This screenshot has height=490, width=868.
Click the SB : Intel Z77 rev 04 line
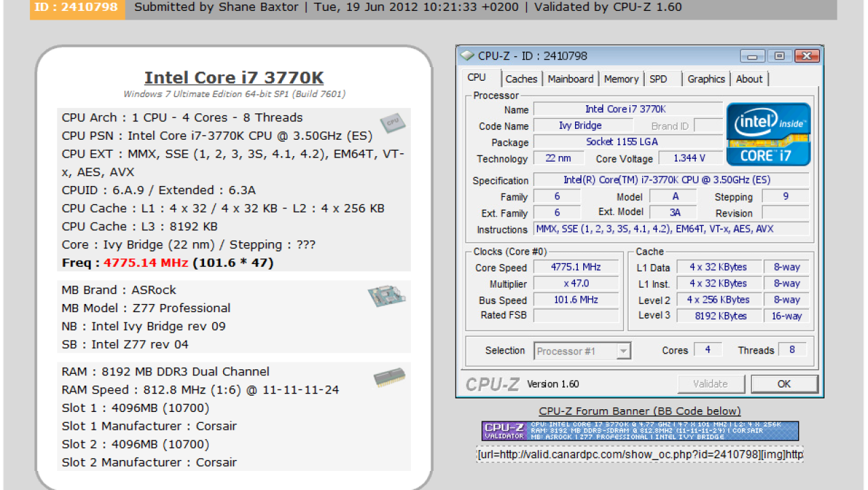pos(125,345)
